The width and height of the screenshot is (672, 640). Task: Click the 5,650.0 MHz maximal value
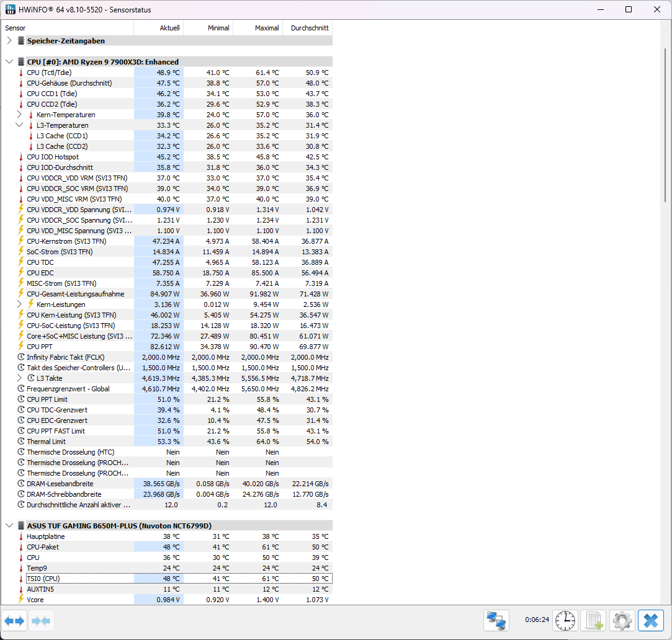coord(260,389)
